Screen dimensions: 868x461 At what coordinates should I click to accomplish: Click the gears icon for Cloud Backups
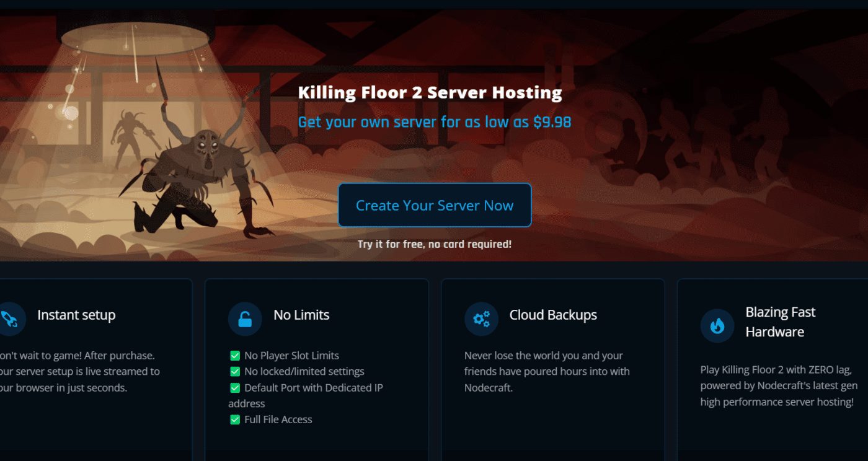(481, 318)
